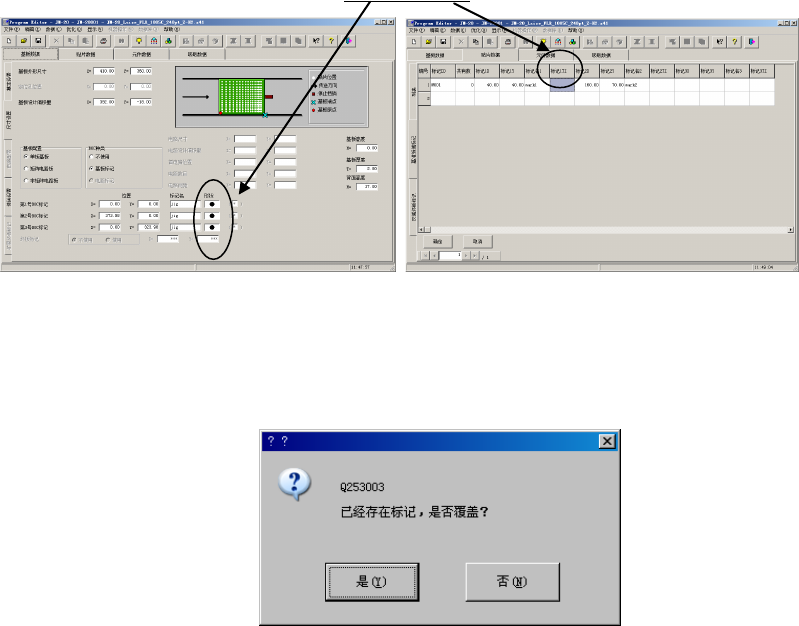The width and height of the screenshot is (799, 626).
Task: Click the right arrow of the table's horizontal scrollbar
Action: [790, 230]
